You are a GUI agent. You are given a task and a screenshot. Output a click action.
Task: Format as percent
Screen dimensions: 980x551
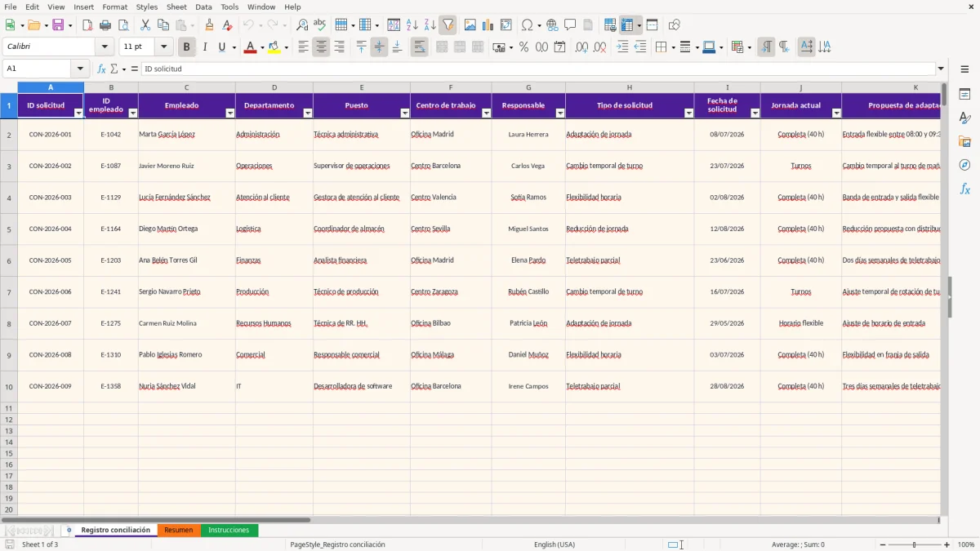(523, 47)
